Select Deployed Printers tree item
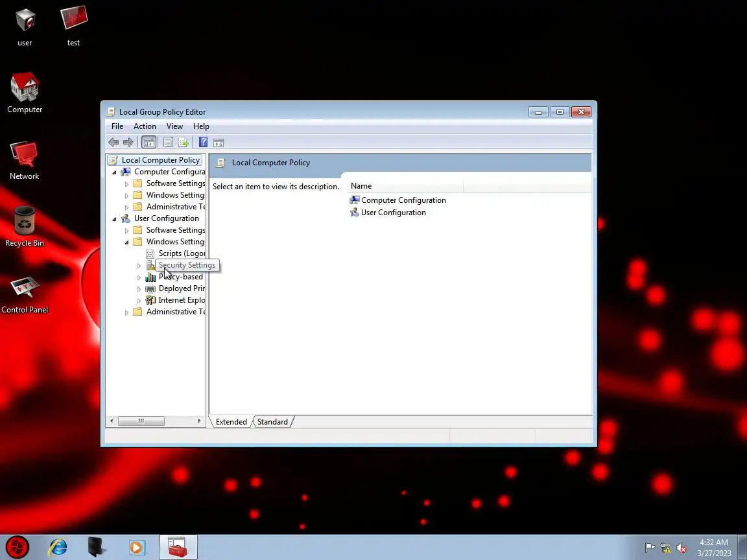This screenshot has height=560, width=747. coord(182,288)
